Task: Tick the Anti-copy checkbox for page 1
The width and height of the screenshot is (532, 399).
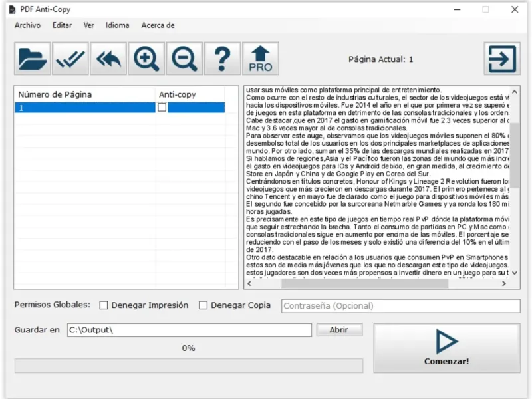Action: click(x=162, y=108)
